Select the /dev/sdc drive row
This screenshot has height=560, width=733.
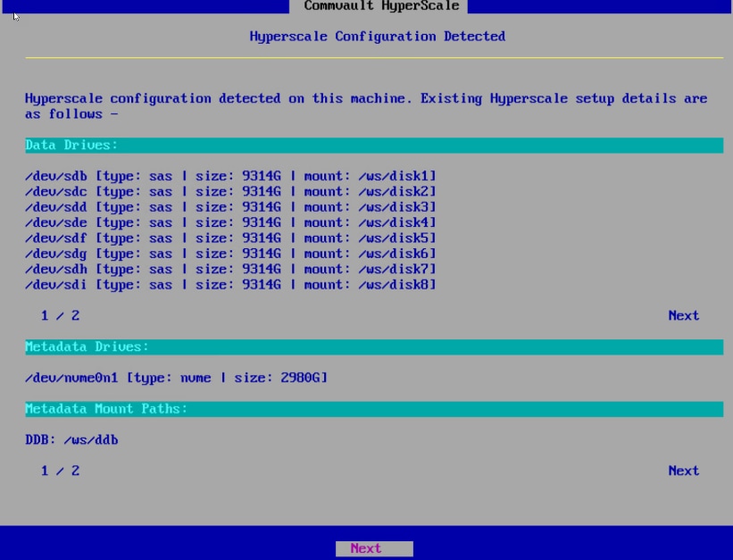[x=230, y=191]
